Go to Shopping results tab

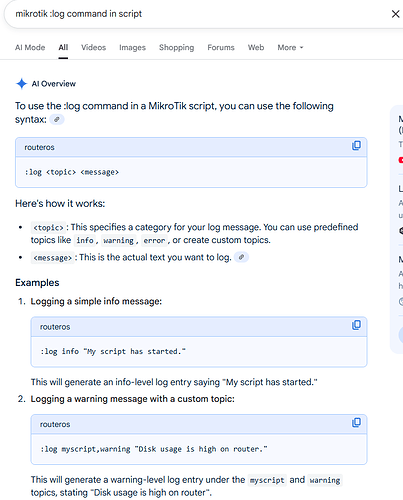pos(177,48)
